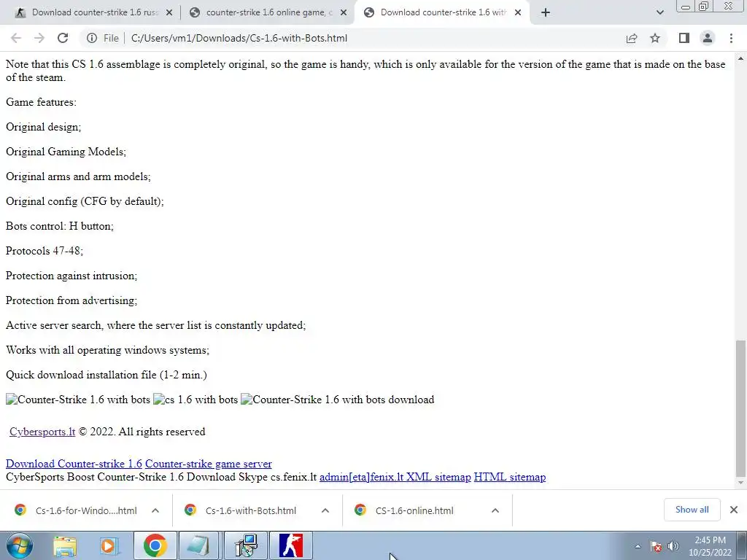747x560 pixels.
Task: View site information icon beside File
Action: [92, 38]
